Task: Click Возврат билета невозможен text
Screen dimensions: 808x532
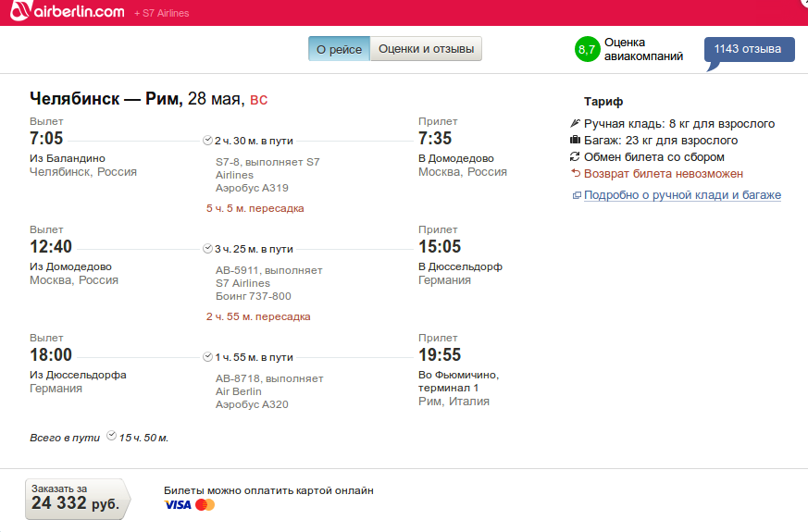Action: [x=664, y=174]
